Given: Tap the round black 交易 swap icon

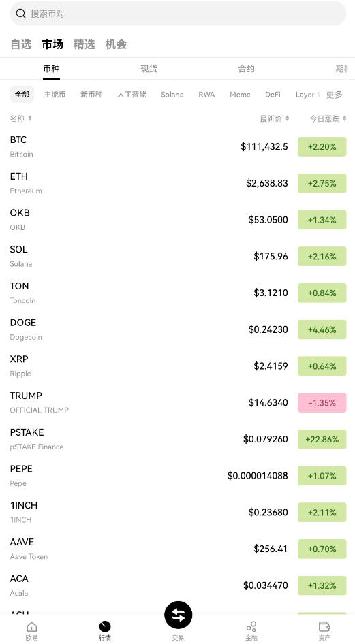Looking at the screenshot, I should pos(178,615).
